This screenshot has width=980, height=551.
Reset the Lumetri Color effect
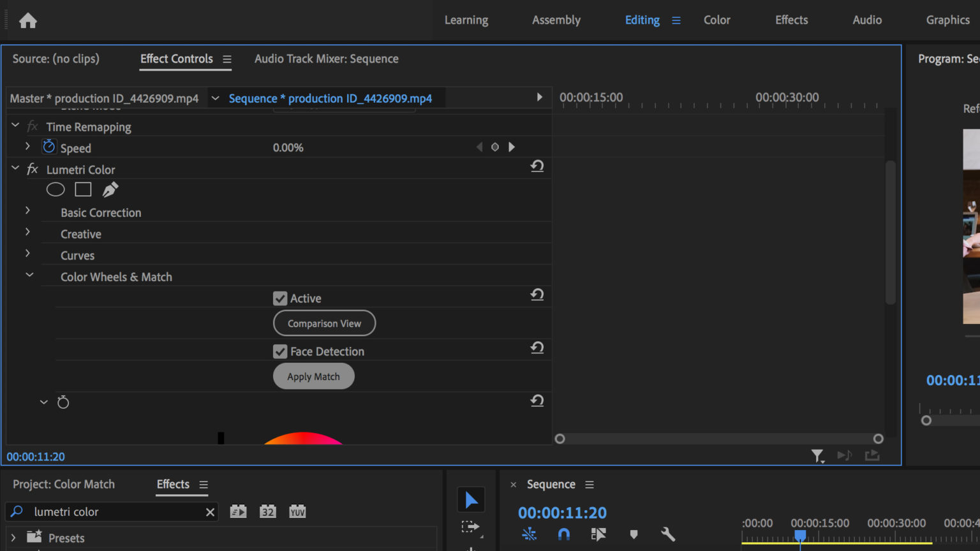[537, 166]
